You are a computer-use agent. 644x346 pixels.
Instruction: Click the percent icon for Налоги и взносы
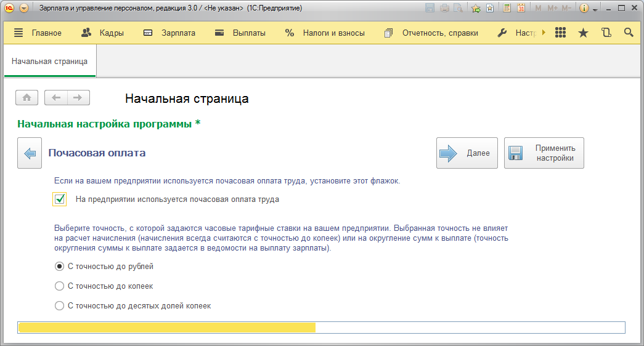tap(290, 33)
